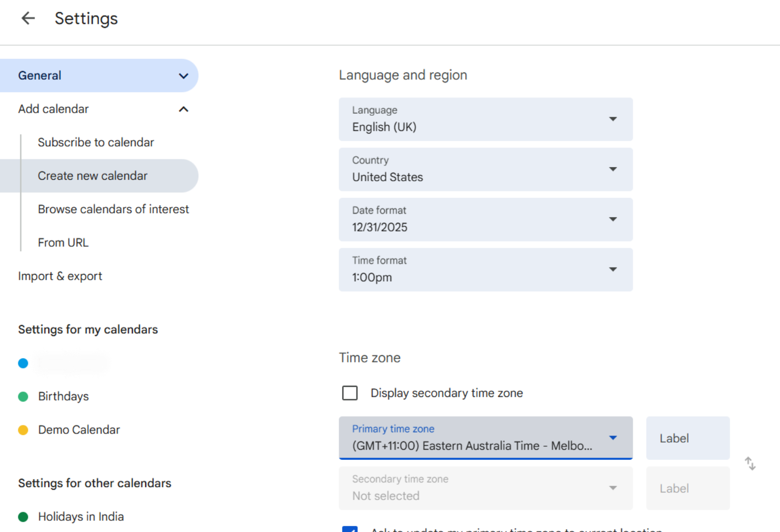The width and height of the screenshot is (780, 532).
Task: Enable Display secondary time zone
Action: pyautogui.click(x=350, y=392)
